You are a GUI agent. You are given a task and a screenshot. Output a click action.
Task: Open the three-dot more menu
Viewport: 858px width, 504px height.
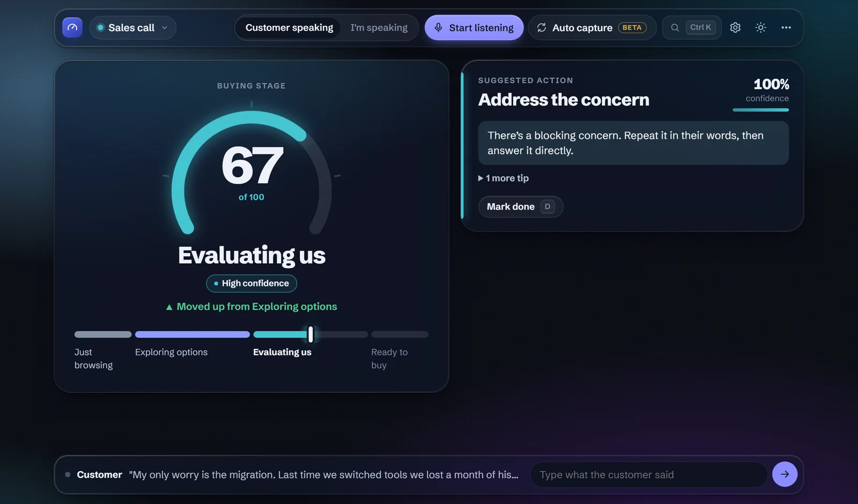(786, 27)
